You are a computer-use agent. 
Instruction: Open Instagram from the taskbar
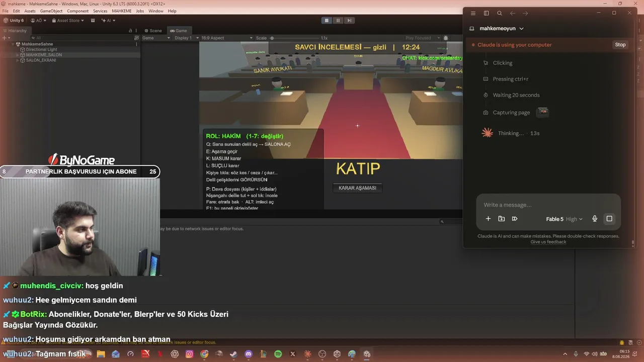coord(189,354)
